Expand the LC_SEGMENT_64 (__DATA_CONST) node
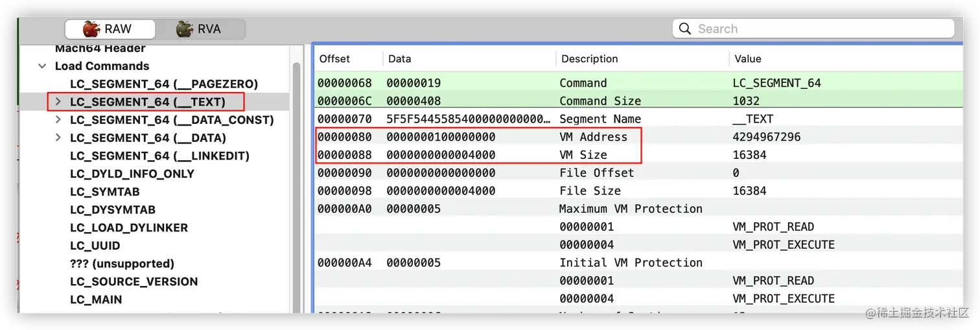This screenshot has width=980, height=330. tap(58, 120)
